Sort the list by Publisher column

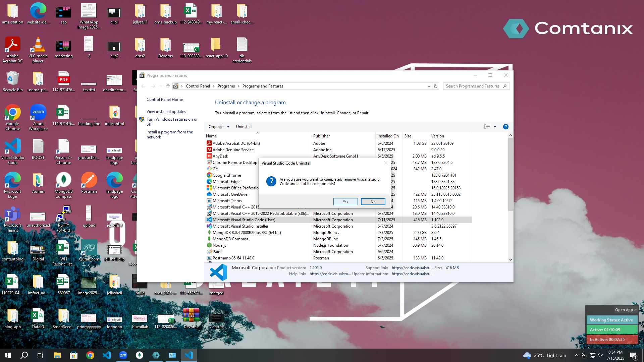click(343, 136)
